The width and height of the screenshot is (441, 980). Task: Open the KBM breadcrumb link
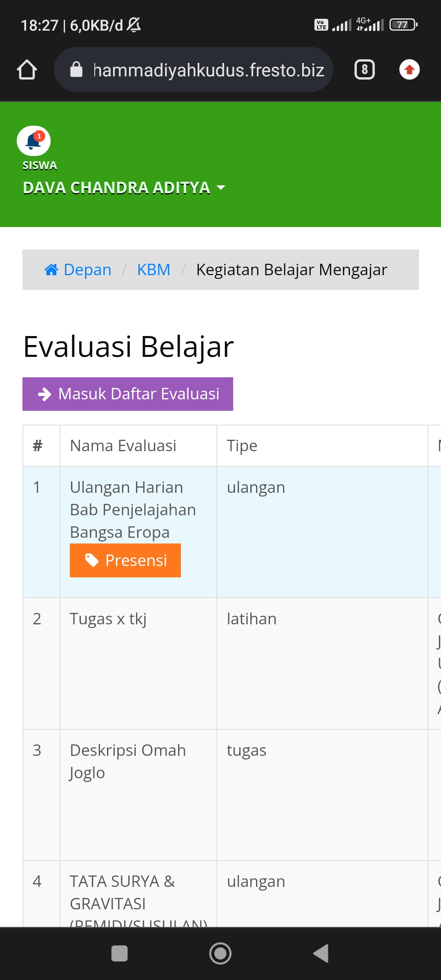[x=154, y=269]
